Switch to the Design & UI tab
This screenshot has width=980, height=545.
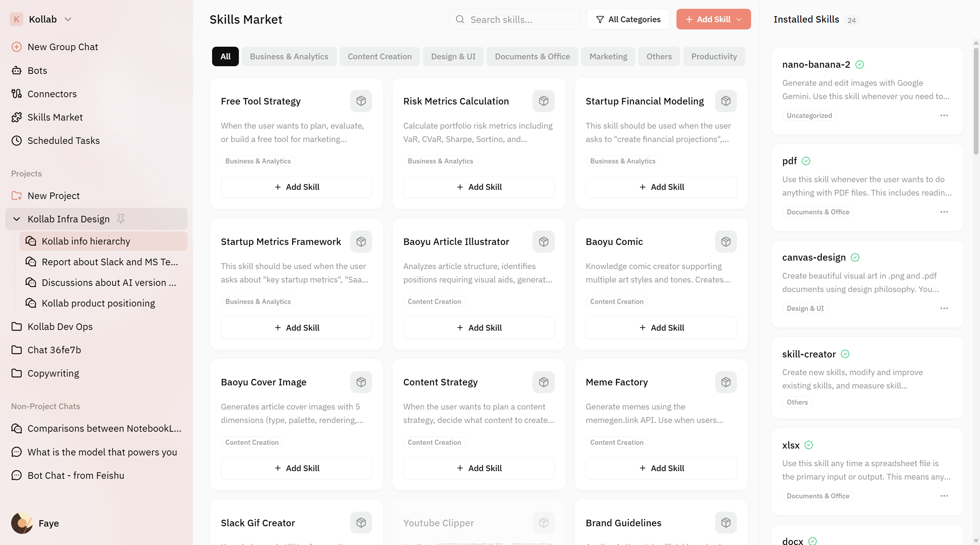(453, 57)
